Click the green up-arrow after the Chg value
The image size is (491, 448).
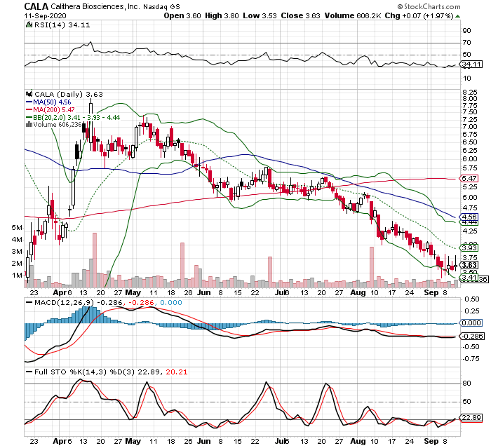pos(458,16)
